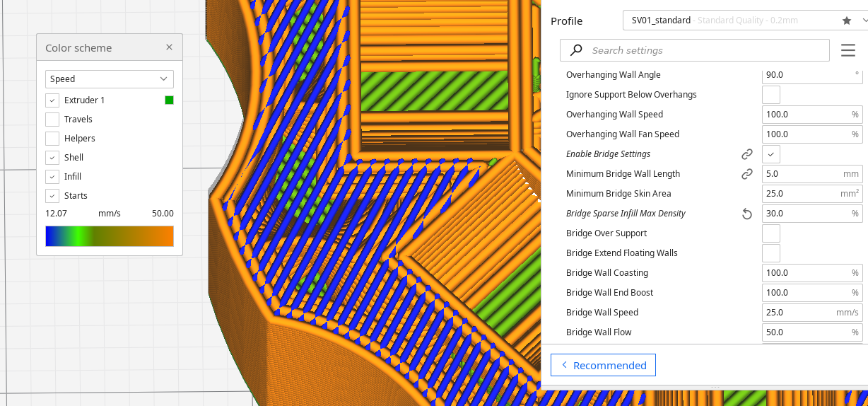Uncheck Enable Bridge Settings checkbox
The height and width of the screenshot is (406, 868).
pyautogui.click(x=771, y=154)
